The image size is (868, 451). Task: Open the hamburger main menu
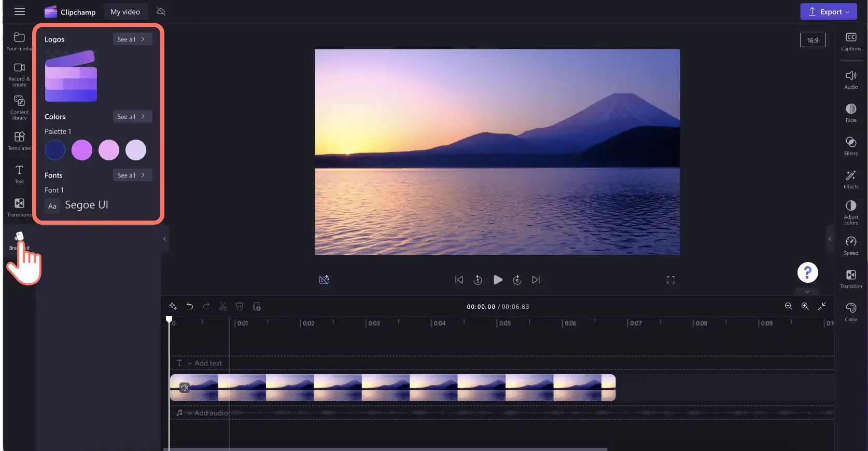click(x=20, y=11)
